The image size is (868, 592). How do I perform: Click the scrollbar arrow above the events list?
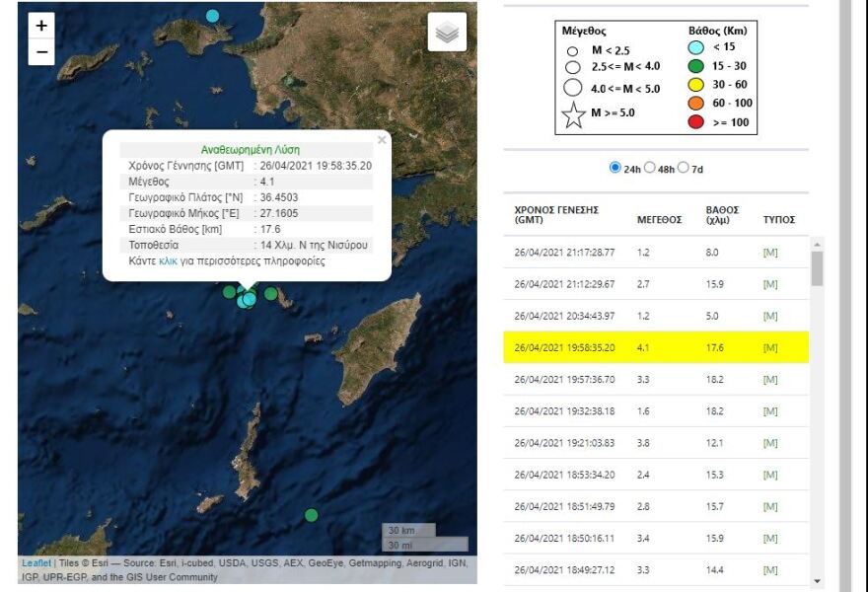point(818,244)
